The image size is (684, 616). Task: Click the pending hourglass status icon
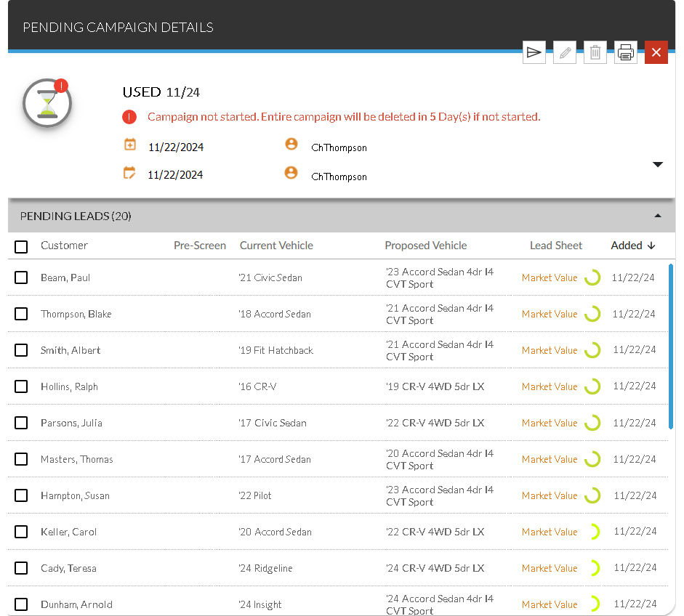coord(47,104)
